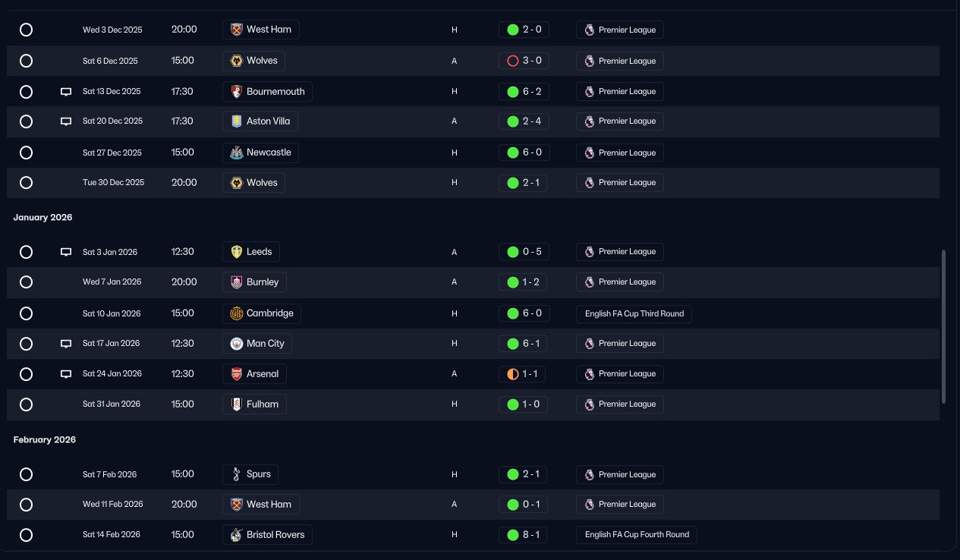Open the 8 - 1 Bristol Rovers result
The image size is (960, 560).
pyautogui.click(x=530, y=535)
